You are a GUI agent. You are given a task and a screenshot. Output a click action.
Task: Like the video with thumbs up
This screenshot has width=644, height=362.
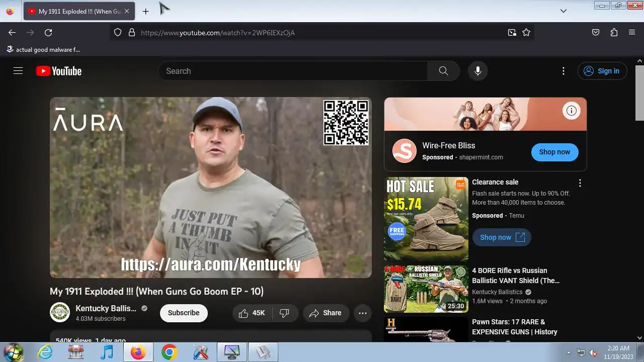click(252, 313)
